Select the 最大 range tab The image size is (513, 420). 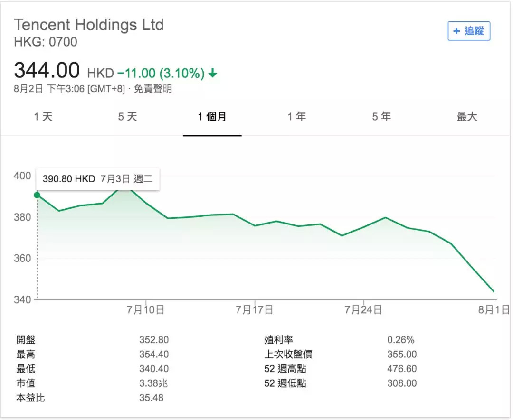click(x=466, y=117)
